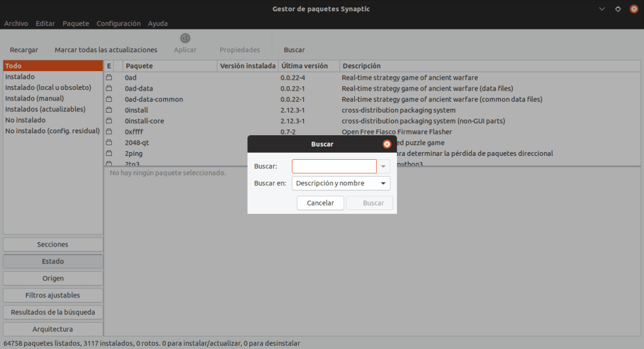
Task: Switch to the Estado filter view
Action: (53, 261)
